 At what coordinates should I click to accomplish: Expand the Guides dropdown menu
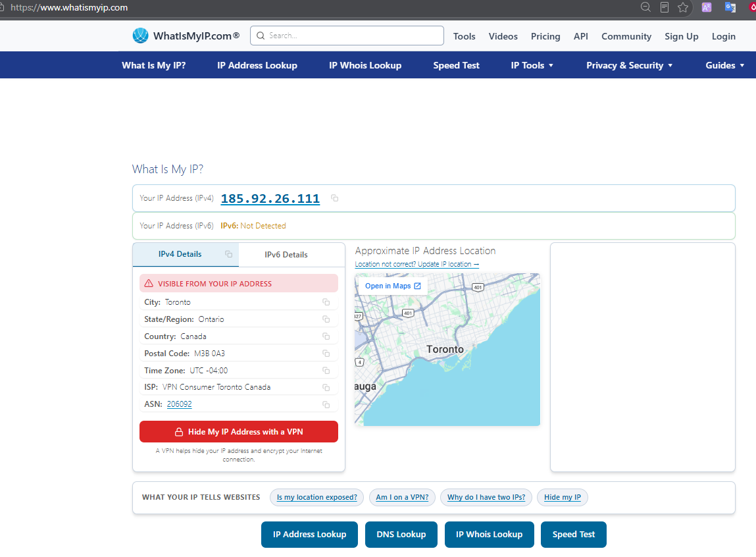point(724,65)
